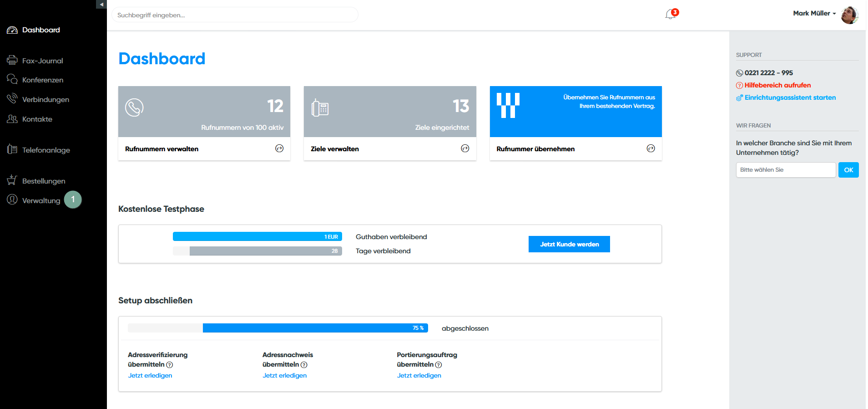This screenshot has width=868, height=409.
Task: Collapse the sidebar with arrow toggle
Action: 101,4
